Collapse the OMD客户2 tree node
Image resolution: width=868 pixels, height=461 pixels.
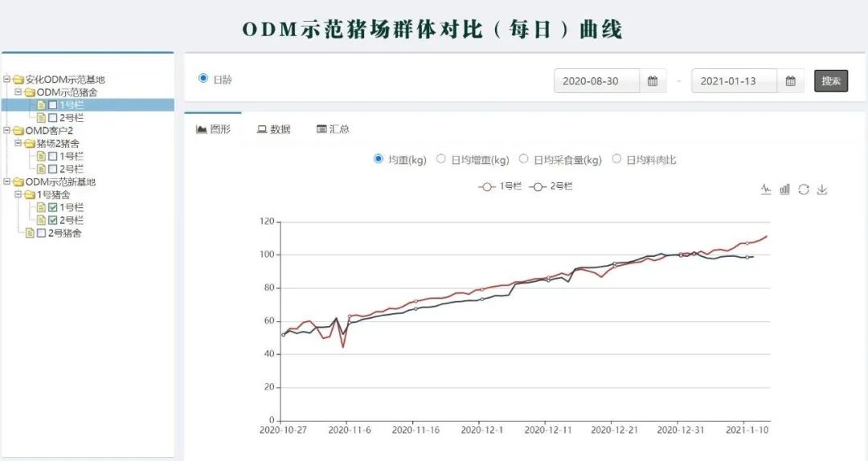coord(6,130)
